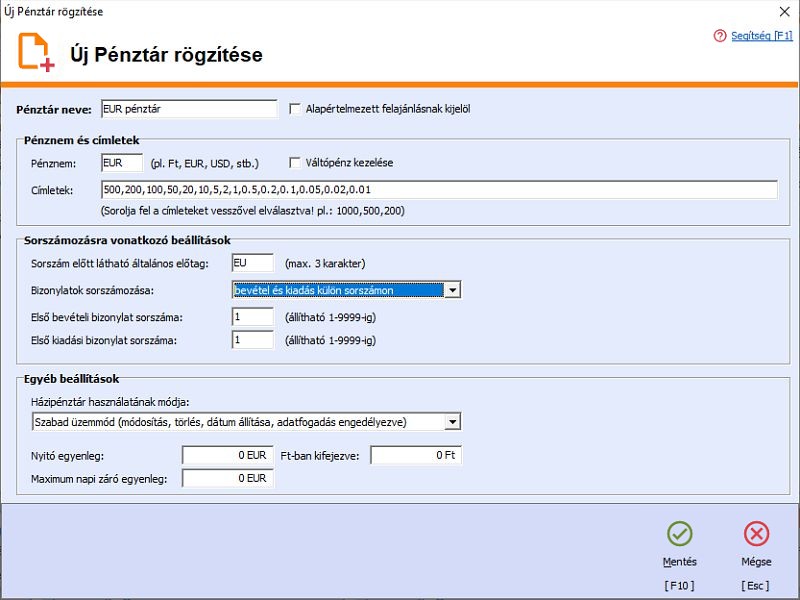Click the Mégse [Esc] button
Screen dimensions: 800x600
pos(757,545)
